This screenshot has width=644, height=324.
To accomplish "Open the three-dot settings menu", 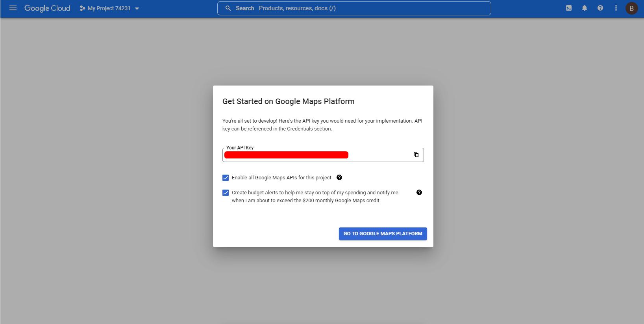I will 616,8.
